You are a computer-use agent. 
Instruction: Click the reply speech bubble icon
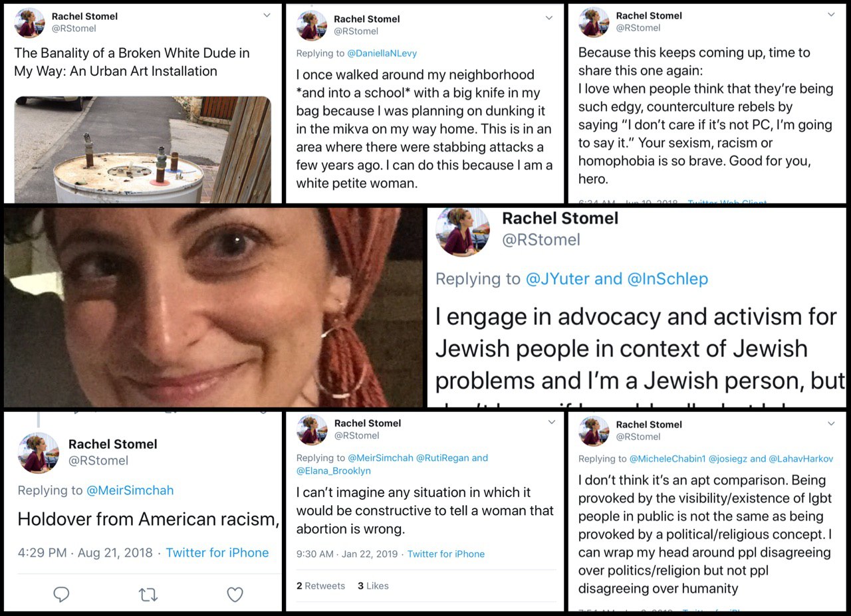pyautogui.click(x=61, y=595)
